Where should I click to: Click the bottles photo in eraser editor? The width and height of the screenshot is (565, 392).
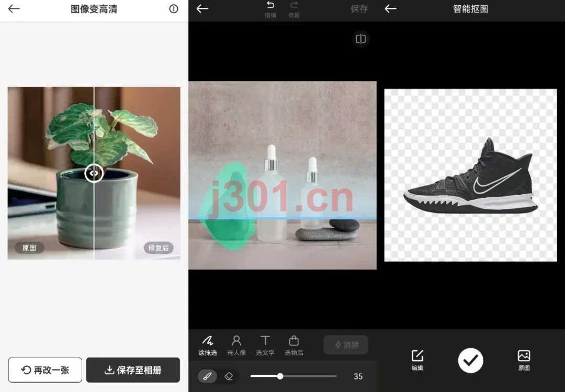(282, 175)
